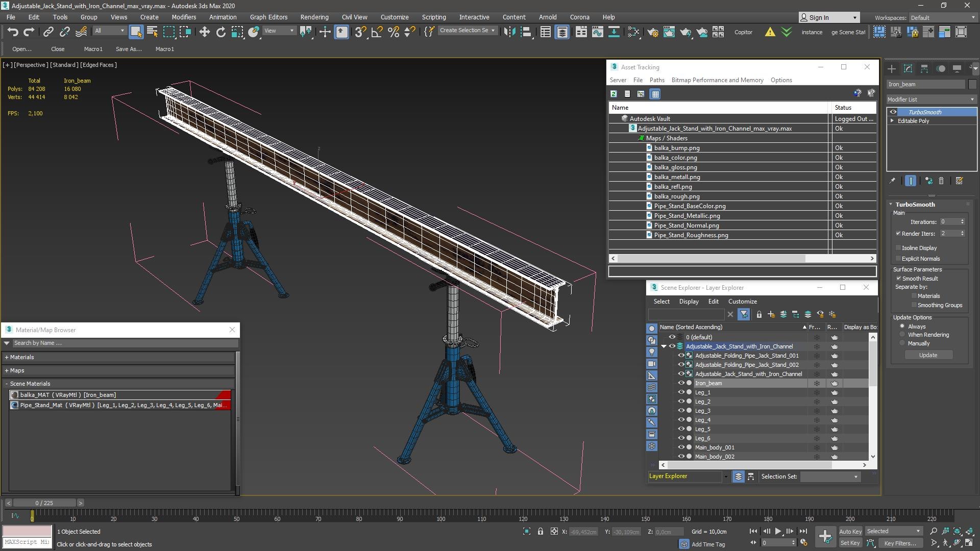
Task: Open the Material Editor icon
Action: click(x=633, y=32)
